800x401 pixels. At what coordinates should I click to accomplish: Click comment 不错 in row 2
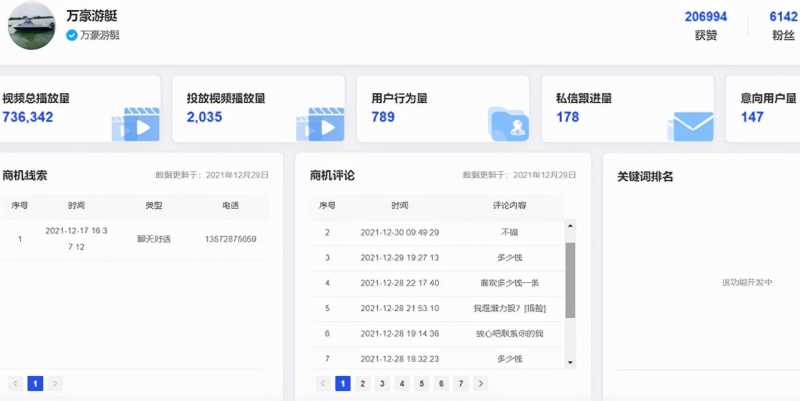(x=509, y=232)
